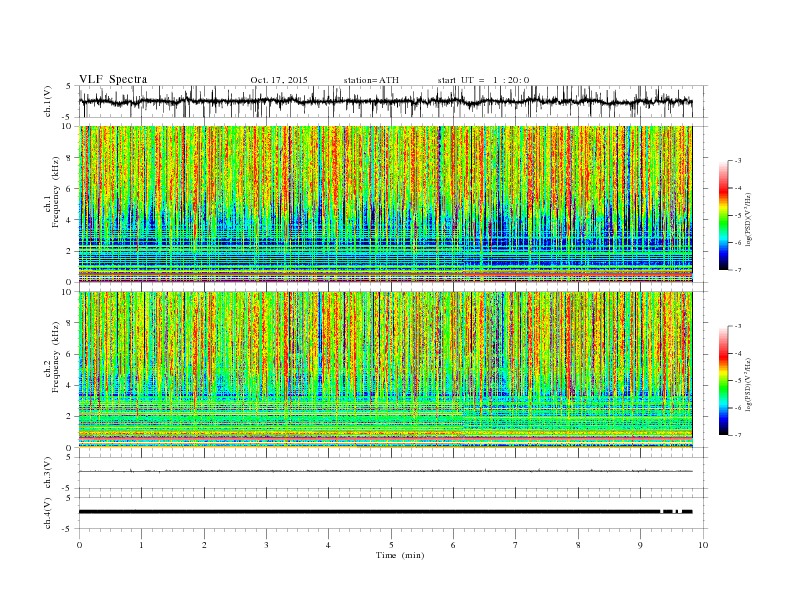Click inside the ch.2 spectrogram panel
The image size is (792, 612).
coord(385,369)
